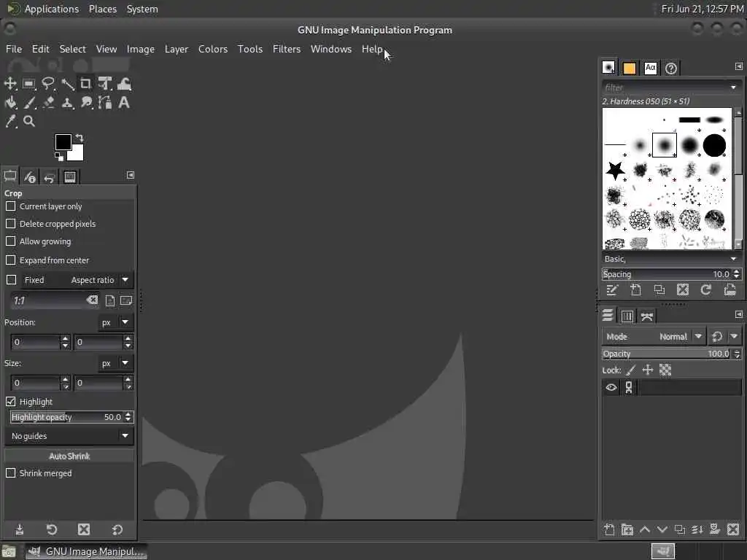
Task: Toggle the layer visibility eye column
Action: [611, 388]
